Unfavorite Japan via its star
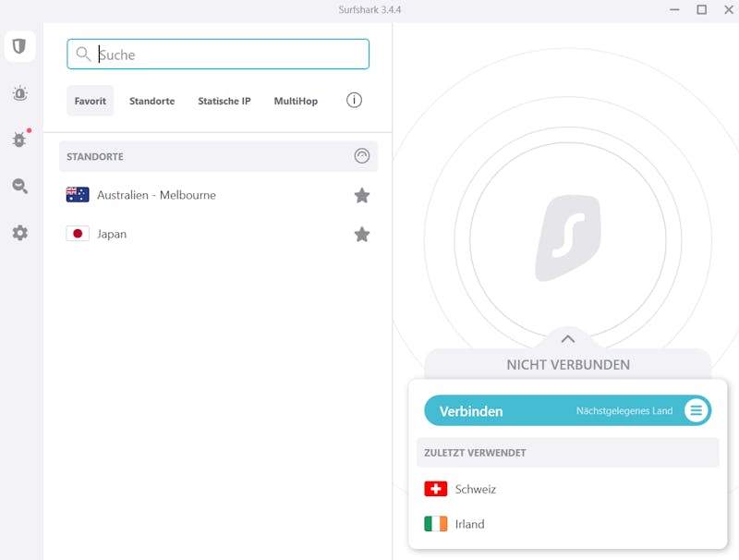 pos(362,235)
